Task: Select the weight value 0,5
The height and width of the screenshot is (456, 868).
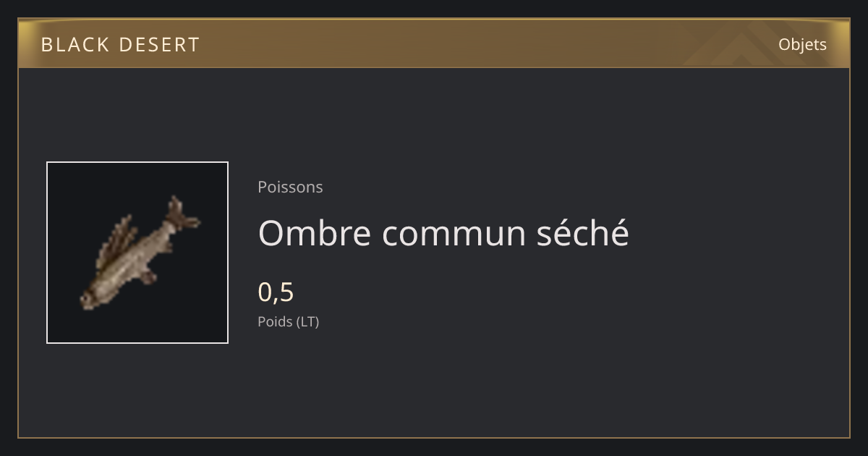Action: pos(276,292)
